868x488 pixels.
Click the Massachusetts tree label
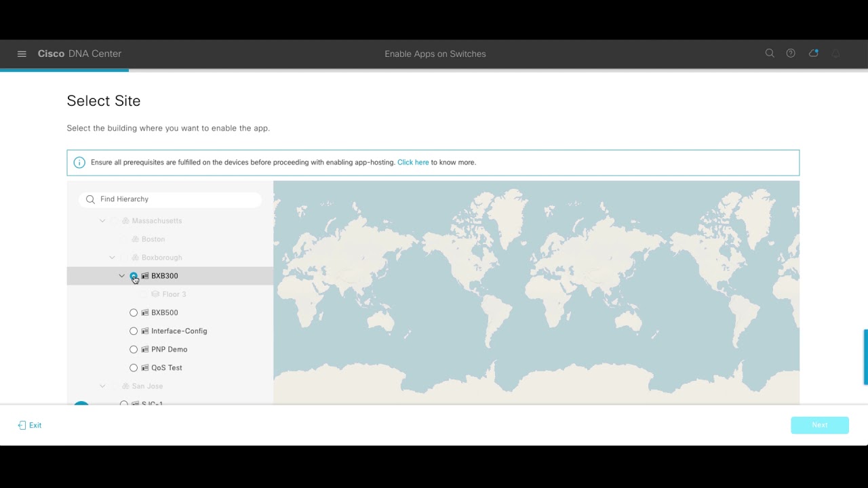pos(157,221)
